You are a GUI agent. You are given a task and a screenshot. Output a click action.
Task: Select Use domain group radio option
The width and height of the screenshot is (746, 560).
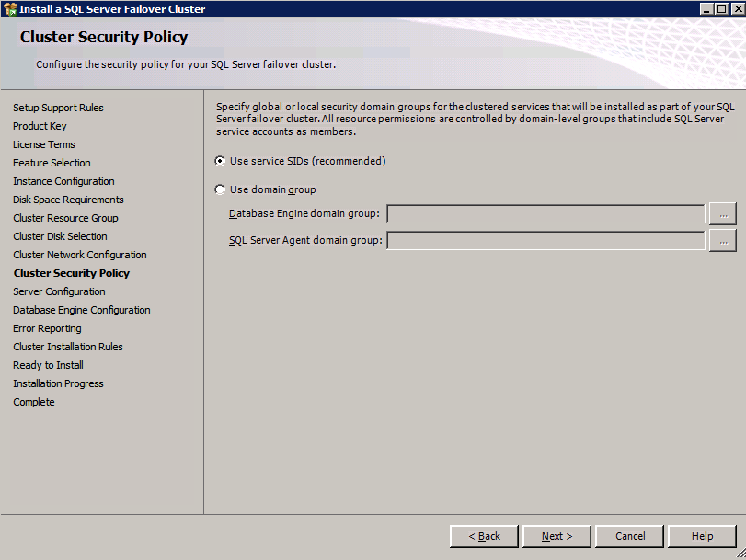tap(220, 189)
